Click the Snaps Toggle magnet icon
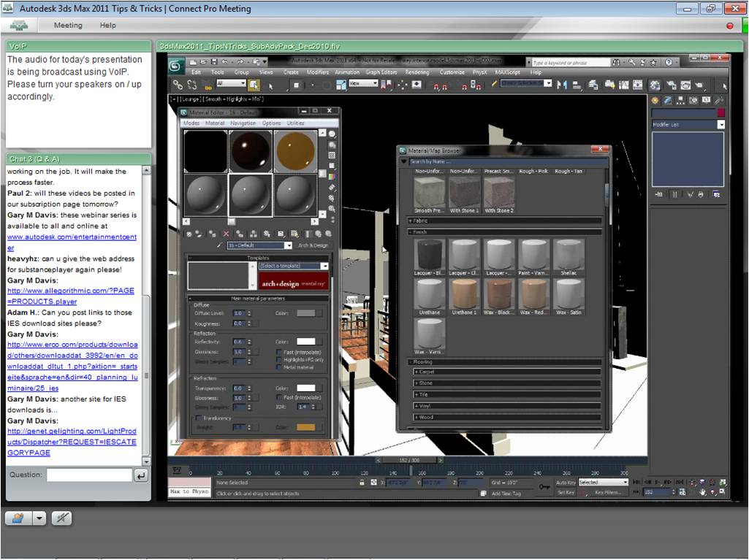The width and height of the screenshot is (749, 560). [x=436, y=86]
